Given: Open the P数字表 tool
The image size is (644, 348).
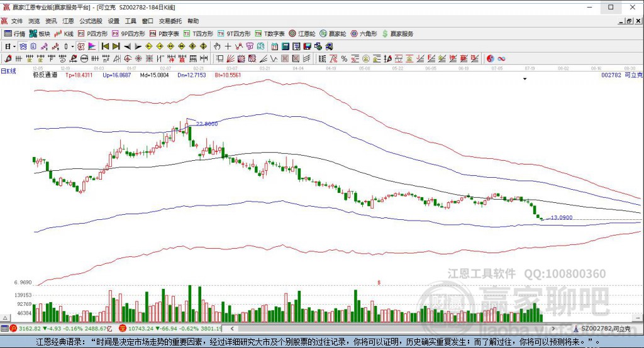Looking at the screenshot, I should click(x=164, y=34).
